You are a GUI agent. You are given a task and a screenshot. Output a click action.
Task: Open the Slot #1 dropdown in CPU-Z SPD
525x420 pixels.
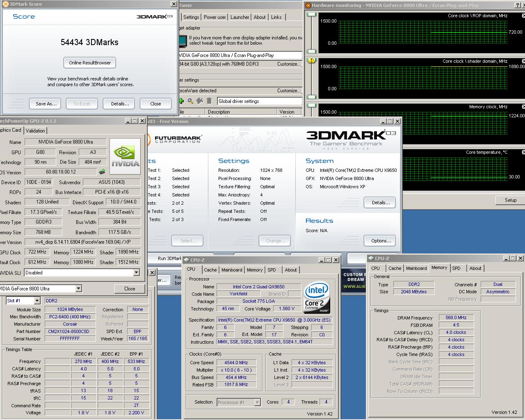(x=37, y=301)
